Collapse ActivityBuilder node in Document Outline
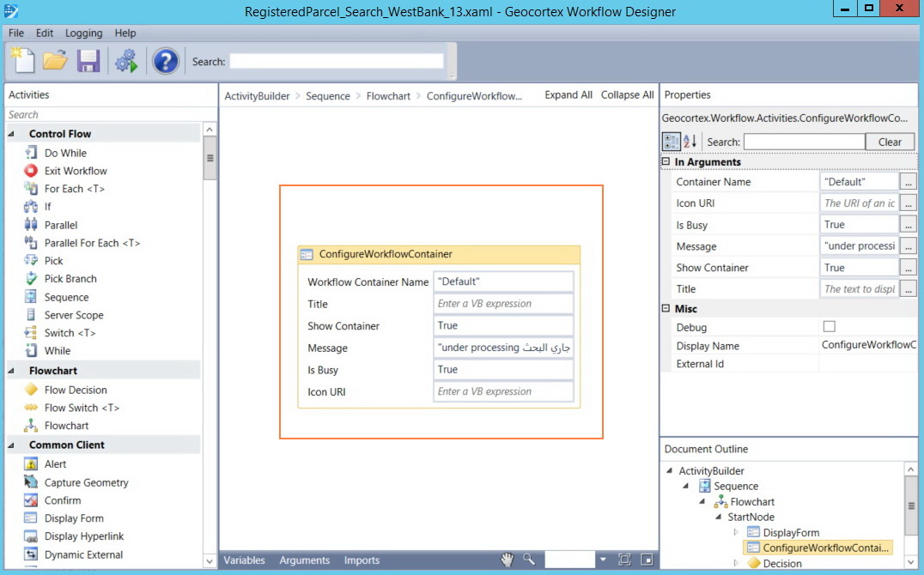 670,470
